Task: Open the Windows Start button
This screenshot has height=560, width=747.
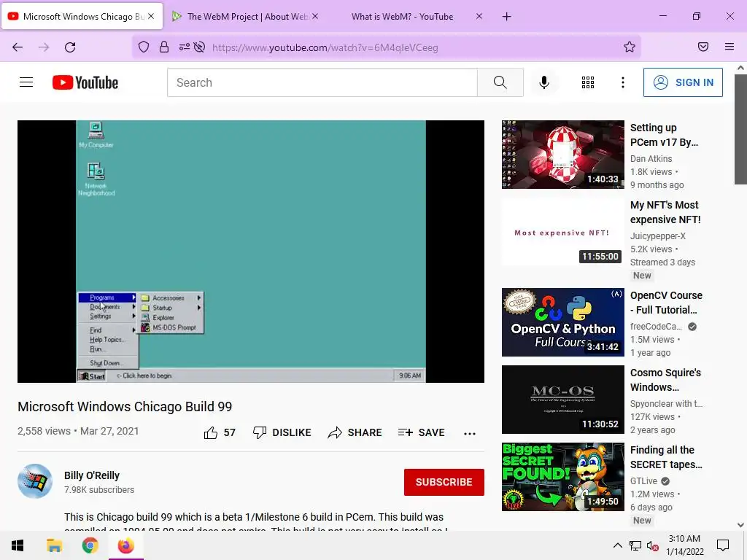Action: point(18,545)
